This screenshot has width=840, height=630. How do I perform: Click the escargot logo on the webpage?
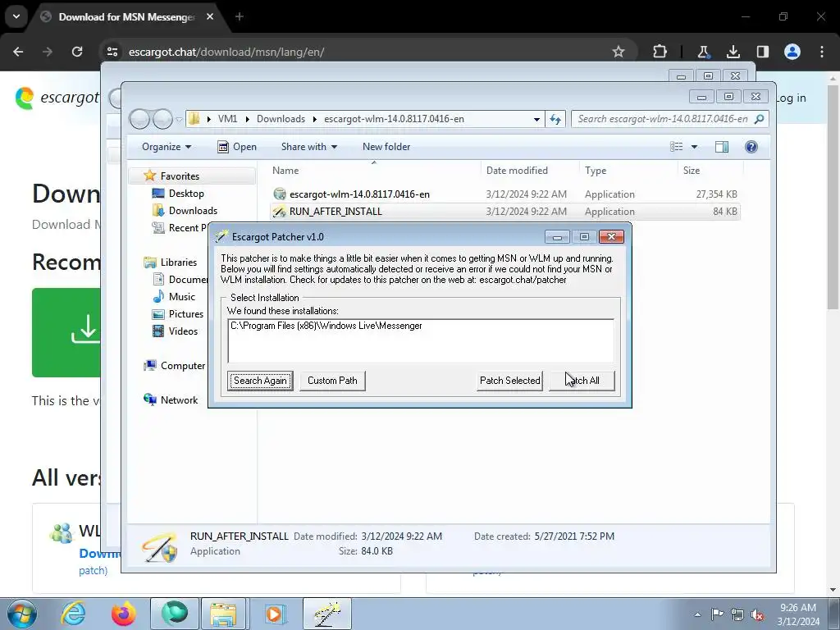point(57,98)
